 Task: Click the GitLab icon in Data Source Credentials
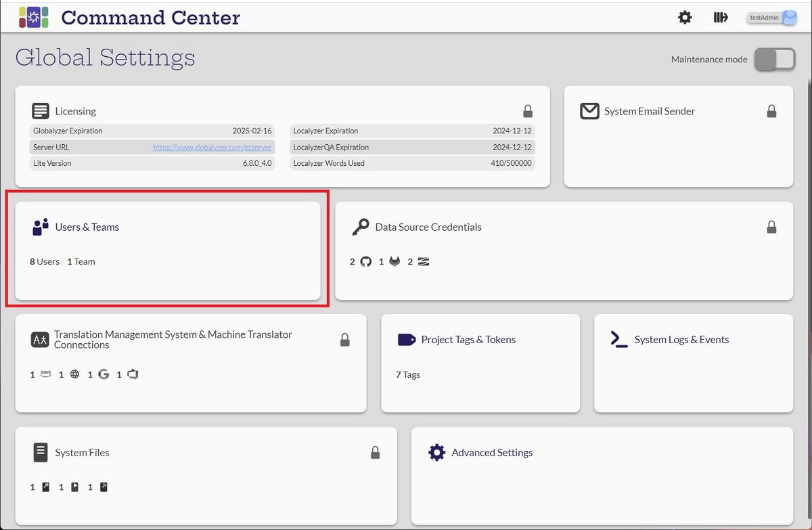click(394, 261)
